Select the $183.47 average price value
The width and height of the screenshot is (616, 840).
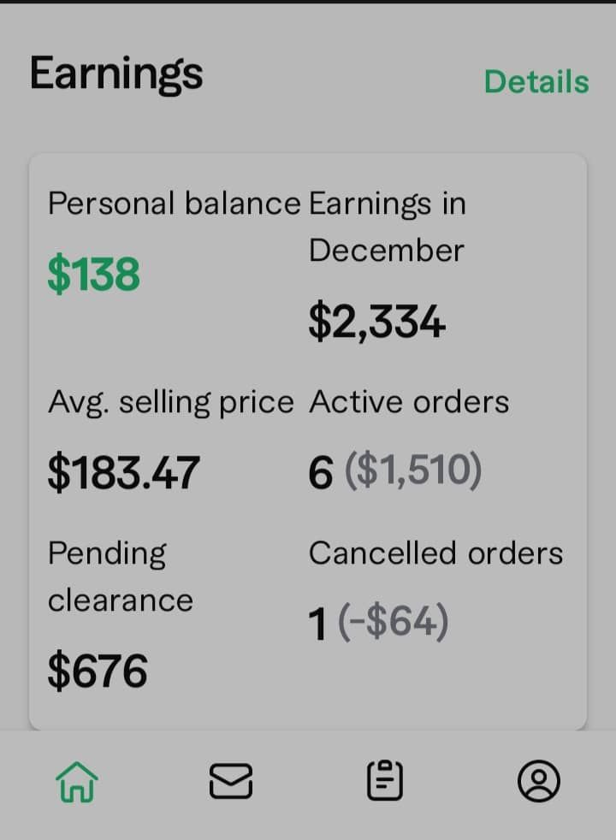123,472
